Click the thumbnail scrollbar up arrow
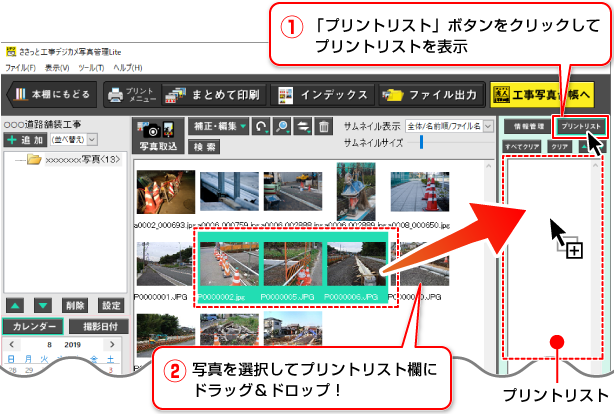 (x=489, y=166)
